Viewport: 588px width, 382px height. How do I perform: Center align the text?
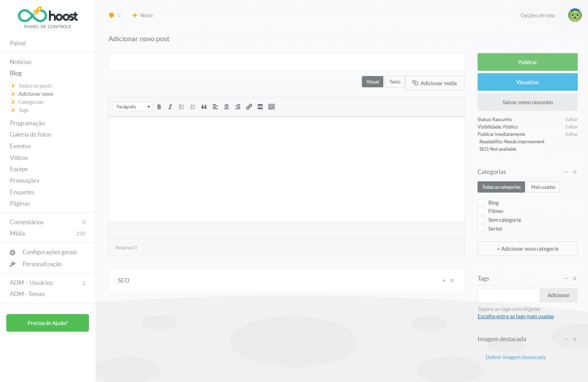point(226,107)
